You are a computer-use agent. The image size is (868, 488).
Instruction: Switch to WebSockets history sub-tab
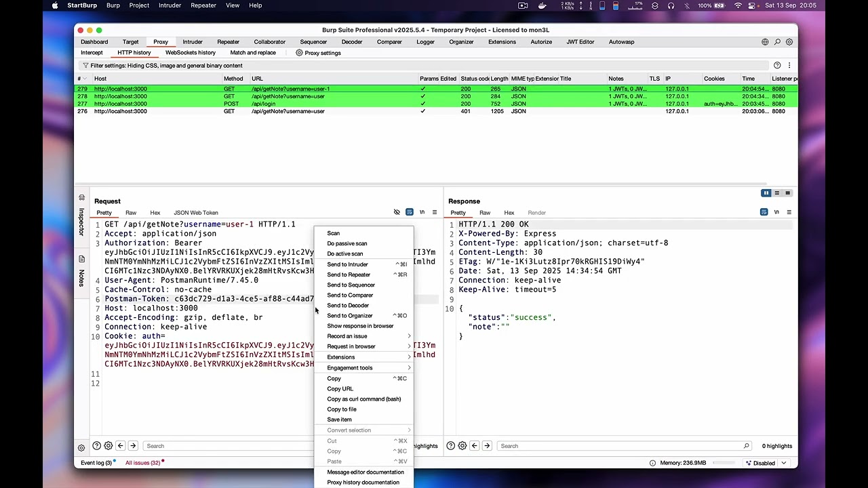pyautogui.click(x=191, y=53)
